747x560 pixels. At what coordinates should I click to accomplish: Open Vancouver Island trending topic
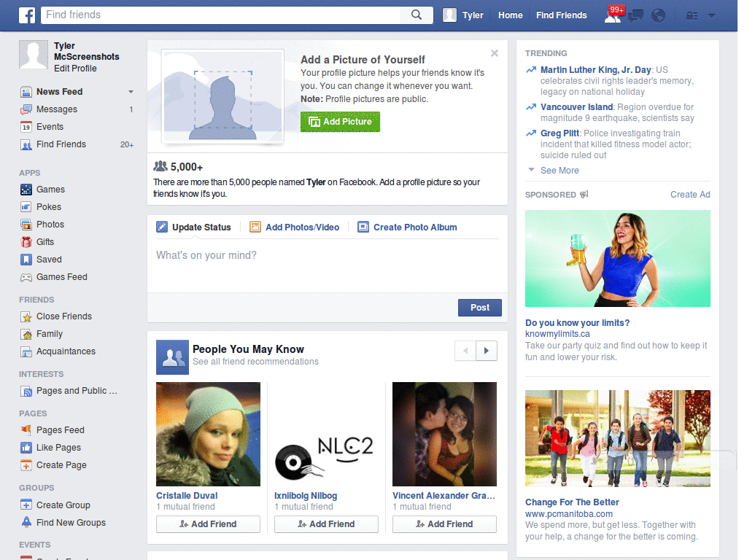(x=576, y=107)
